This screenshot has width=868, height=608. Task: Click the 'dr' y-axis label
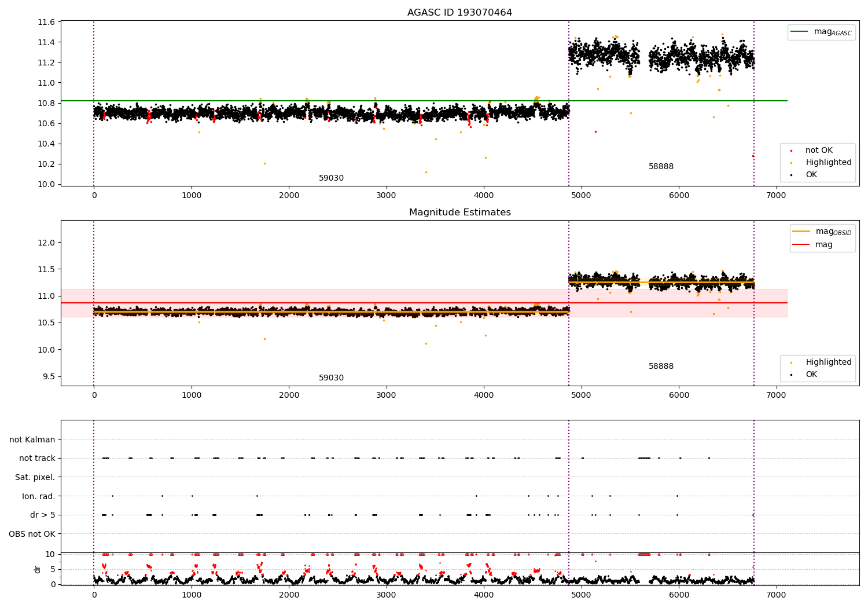(38, 569)
